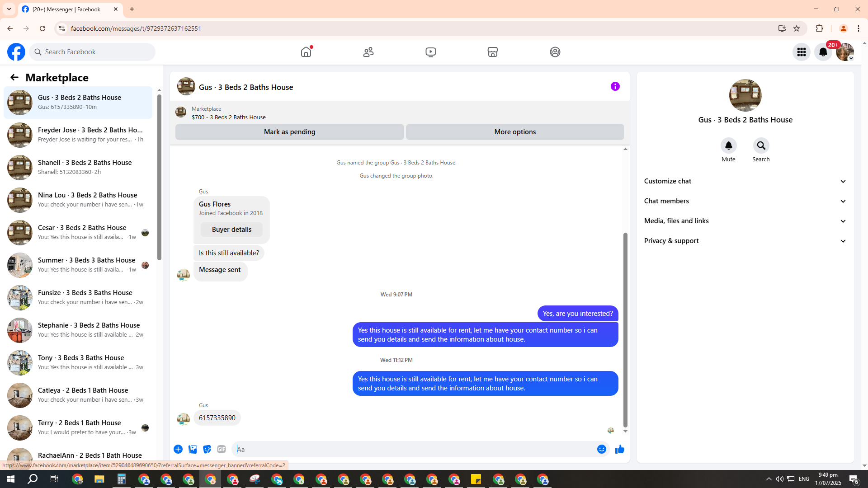Mute the Gus conversation

click(729, 145)
